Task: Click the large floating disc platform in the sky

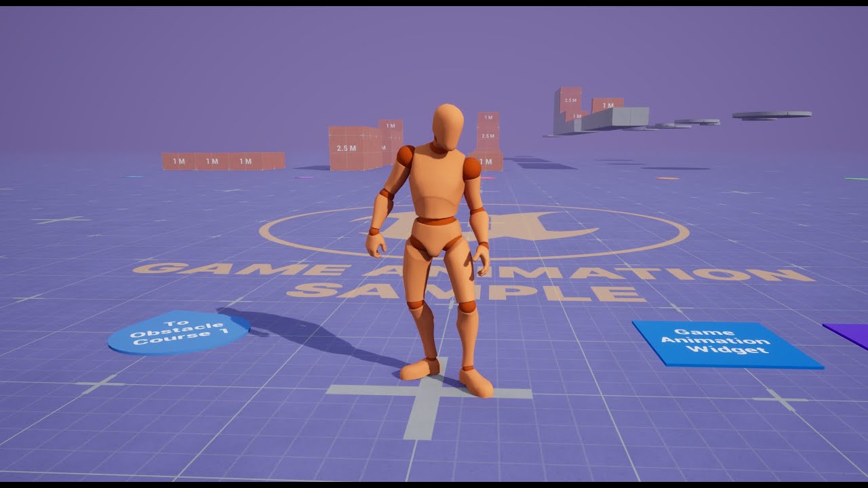Action: click(772, 115)
